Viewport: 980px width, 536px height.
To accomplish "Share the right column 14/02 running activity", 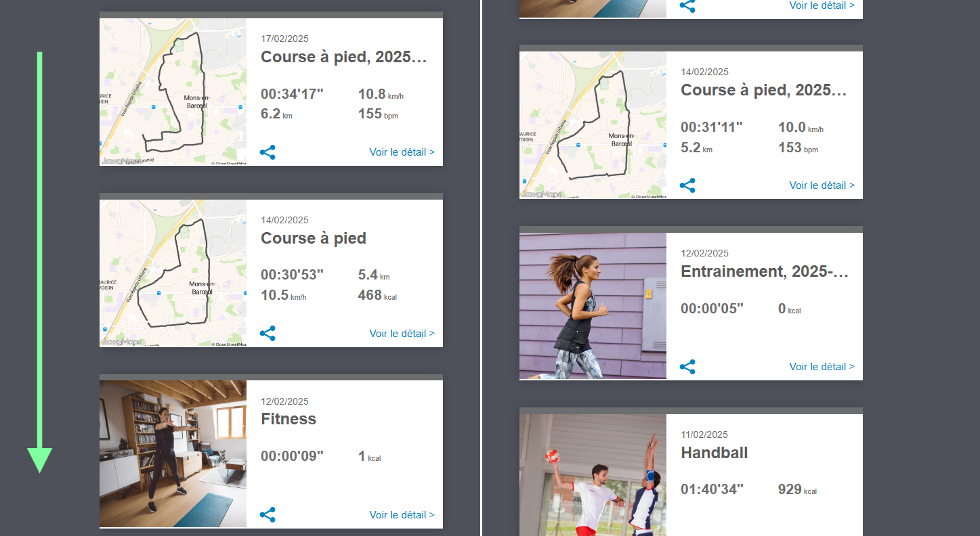I will pyautogui.click(x=687, y=185).
